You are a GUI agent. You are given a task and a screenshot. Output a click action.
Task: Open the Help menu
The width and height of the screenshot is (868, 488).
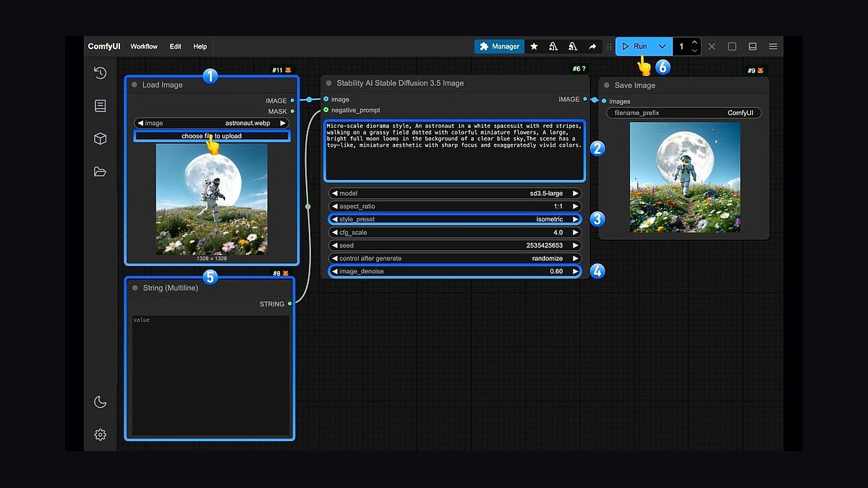coord(200,46)
